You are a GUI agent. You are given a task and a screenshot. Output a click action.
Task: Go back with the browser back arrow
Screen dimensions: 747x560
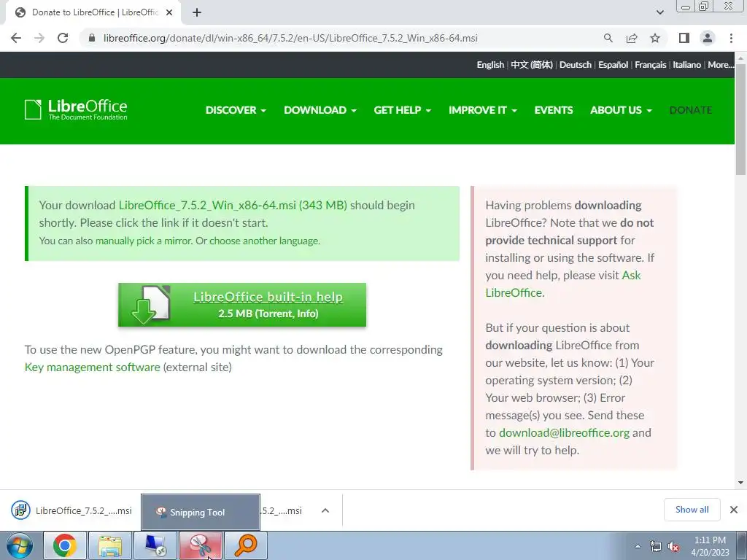[16, 38]
